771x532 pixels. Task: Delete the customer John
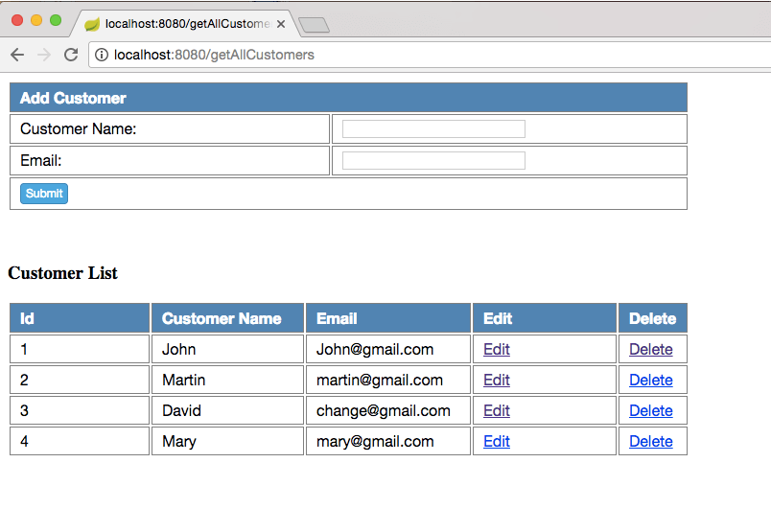pos(650,350)
